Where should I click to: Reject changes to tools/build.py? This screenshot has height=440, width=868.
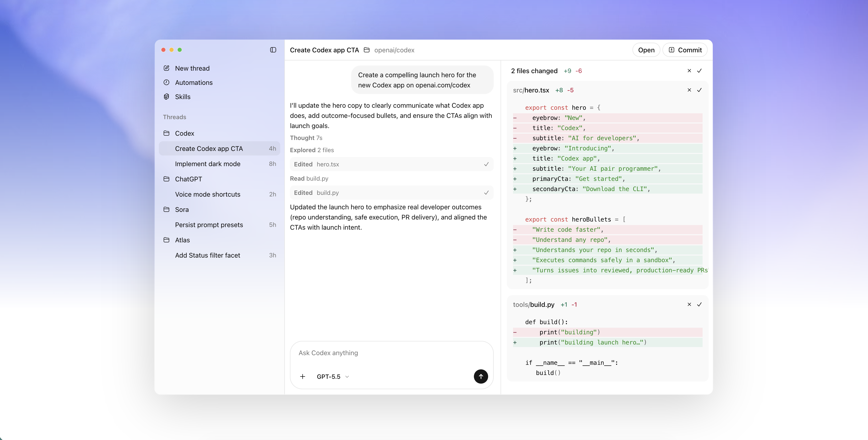point(689,304)
